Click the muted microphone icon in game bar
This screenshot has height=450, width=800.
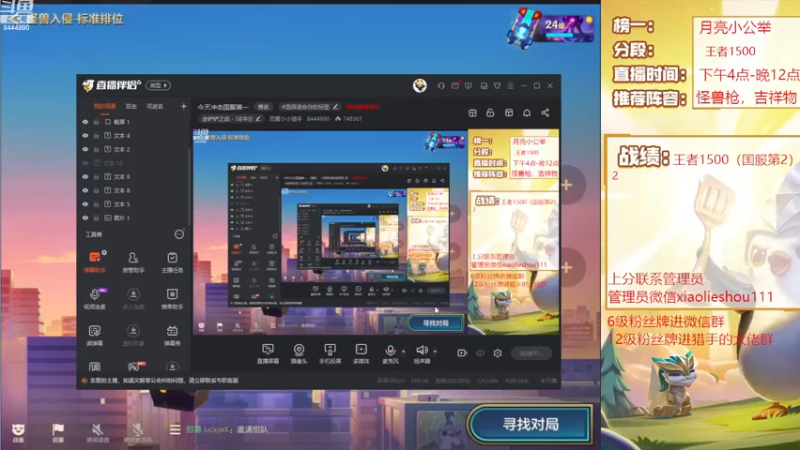click(x=138, y=432)
